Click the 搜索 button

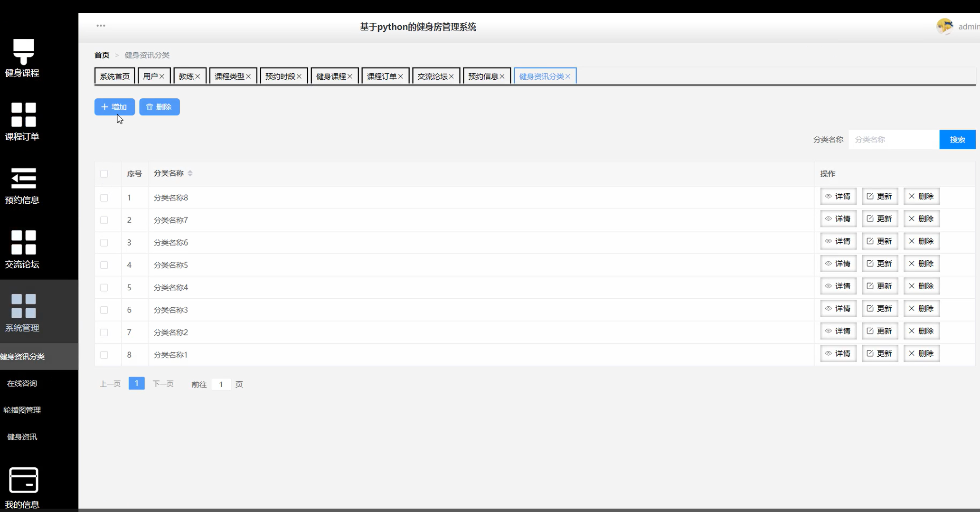click(957, 140)
